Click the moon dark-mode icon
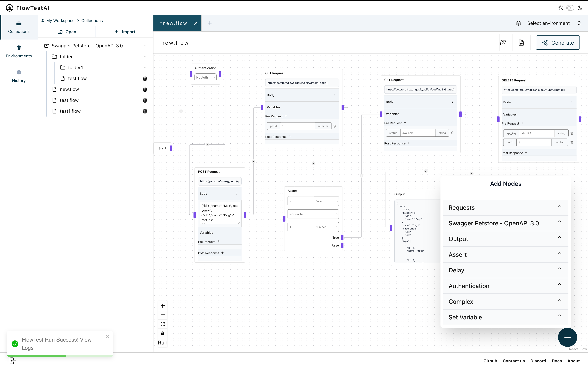Viewport: 588px width, 369px height. tap(580, 8)
